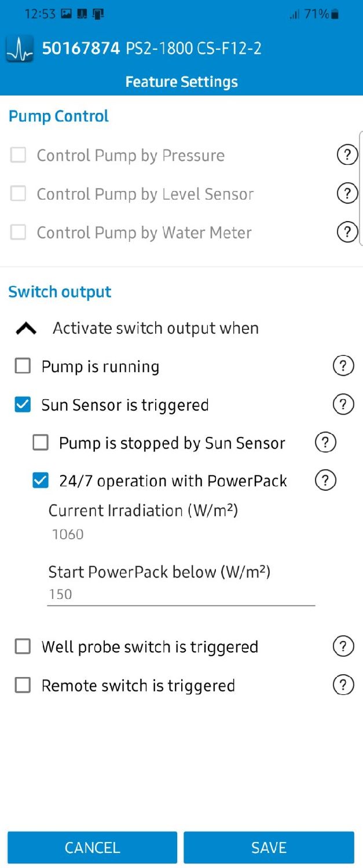Show help for 24/7 operation with PowerPack
Image resolution: width=363 pixels, height=868 pixels.
tap(325, 480)
